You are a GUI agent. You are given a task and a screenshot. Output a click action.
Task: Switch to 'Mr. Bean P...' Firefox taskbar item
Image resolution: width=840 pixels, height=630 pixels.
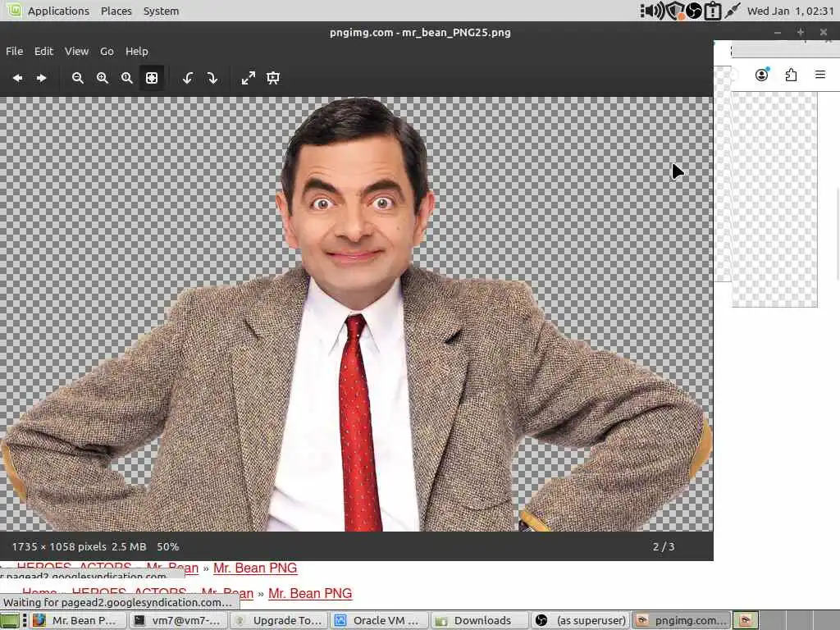pos(78,620)
